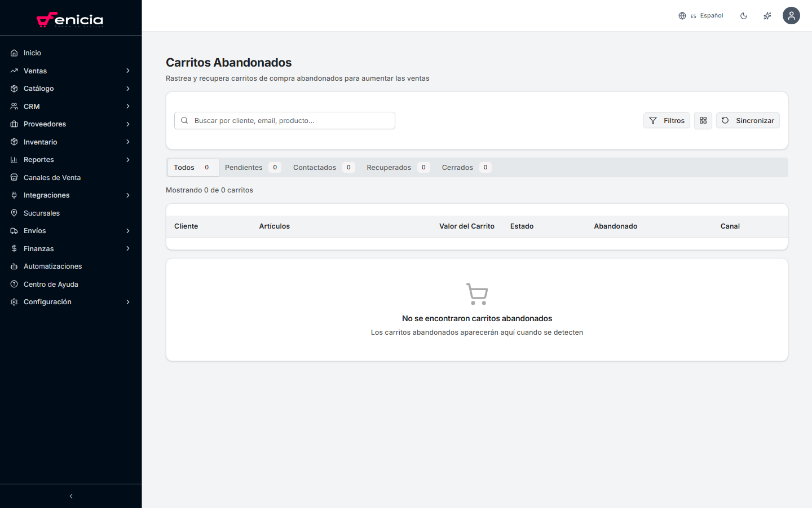Open Sucursales from the sidebar
Image resolution: width=812 pixels, height=508 pixels.
tap(42, 213)
